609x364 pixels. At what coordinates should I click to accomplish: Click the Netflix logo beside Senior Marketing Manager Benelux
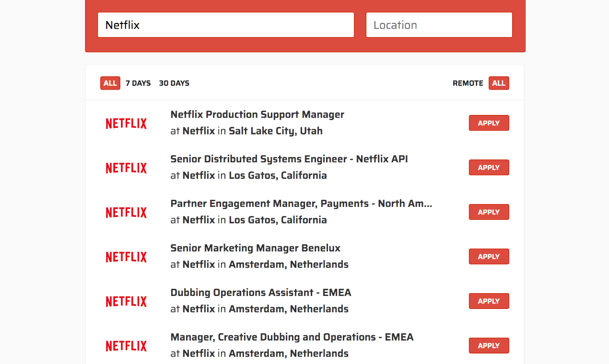126,257
